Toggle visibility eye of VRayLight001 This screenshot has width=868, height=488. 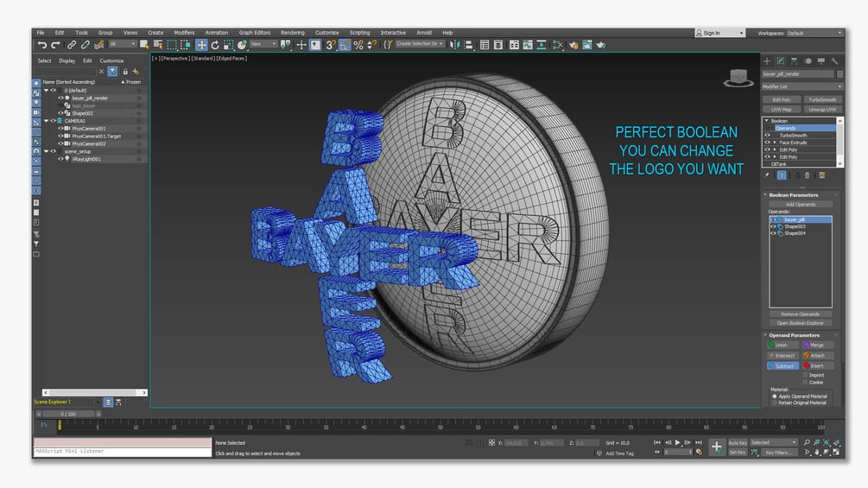click(61, 159)
